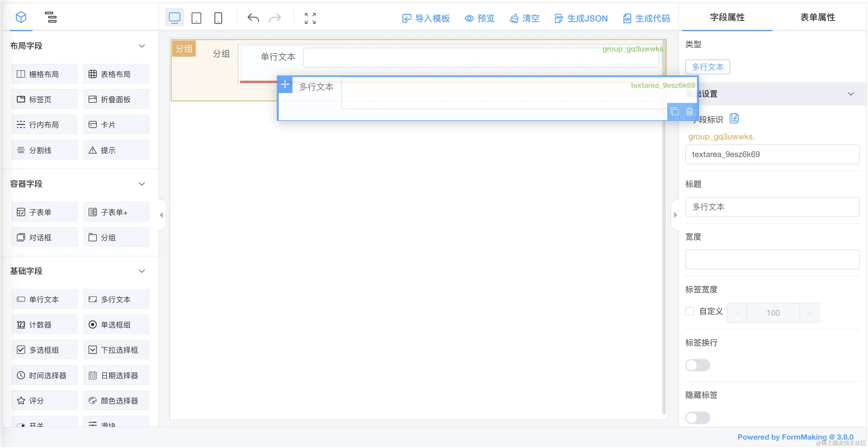Delete the 多行文本 field via trash icon

pos(690,111)
